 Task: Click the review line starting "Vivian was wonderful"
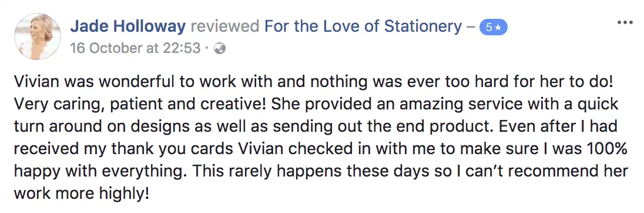tap(314, 82)
